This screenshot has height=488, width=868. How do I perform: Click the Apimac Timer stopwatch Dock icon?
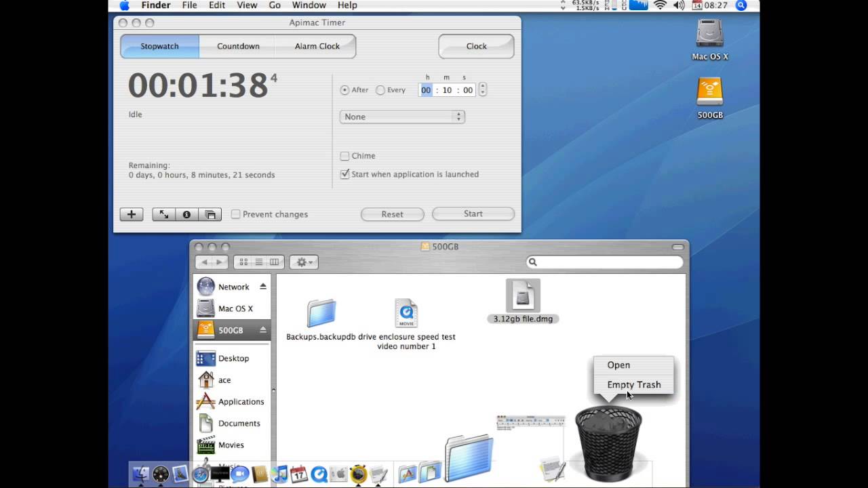coord(359,474)
